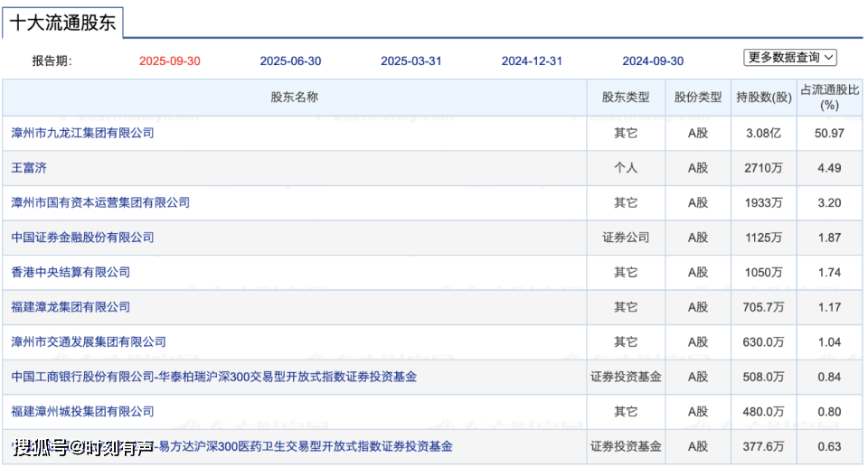The height and width of the screenshot is (467, 868).
Task: Open shareholder 王富济 details
Action: tap(28, 168)
